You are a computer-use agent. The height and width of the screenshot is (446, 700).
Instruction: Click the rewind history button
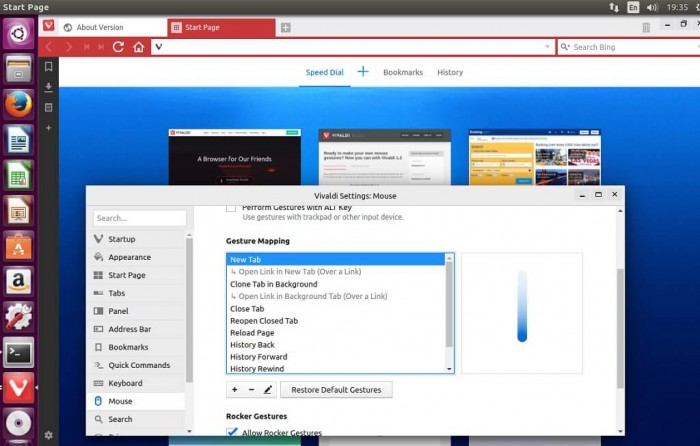pyautogui.click(x=87, y=47)
